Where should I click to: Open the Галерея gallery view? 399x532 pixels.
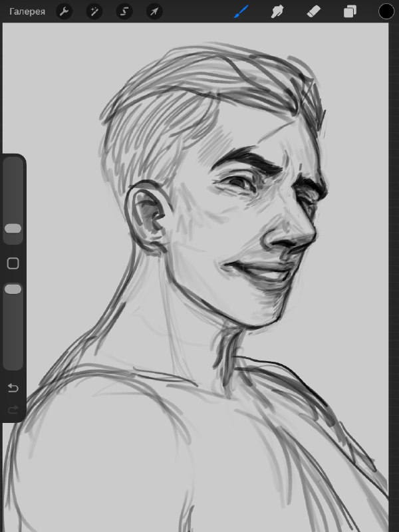(27, 11)
